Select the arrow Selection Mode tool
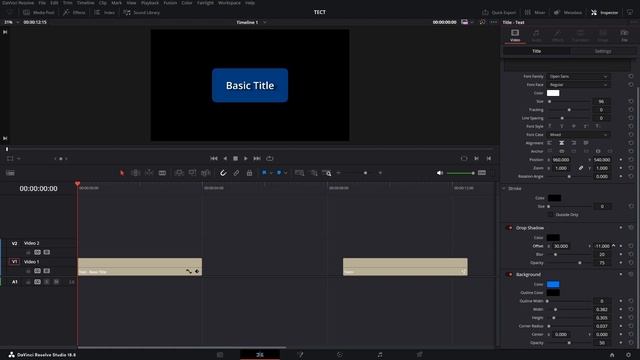This screenshot has height=360, width=640. (122, 173)
